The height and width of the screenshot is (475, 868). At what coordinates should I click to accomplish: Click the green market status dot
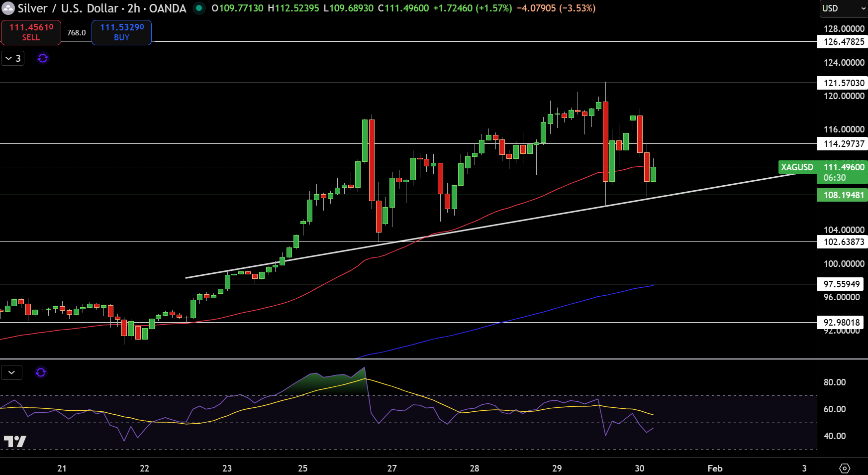(199, 8)
